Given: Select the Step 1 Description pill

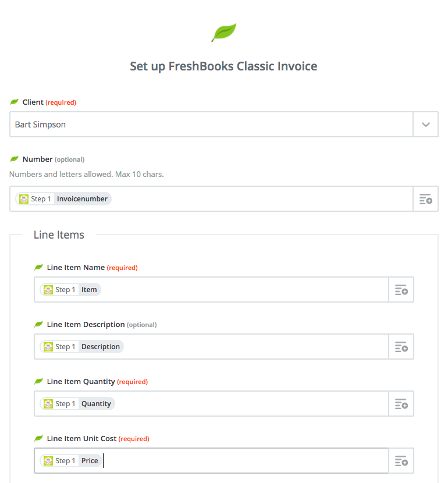Looking at the screenshot, I should point(81,347).
